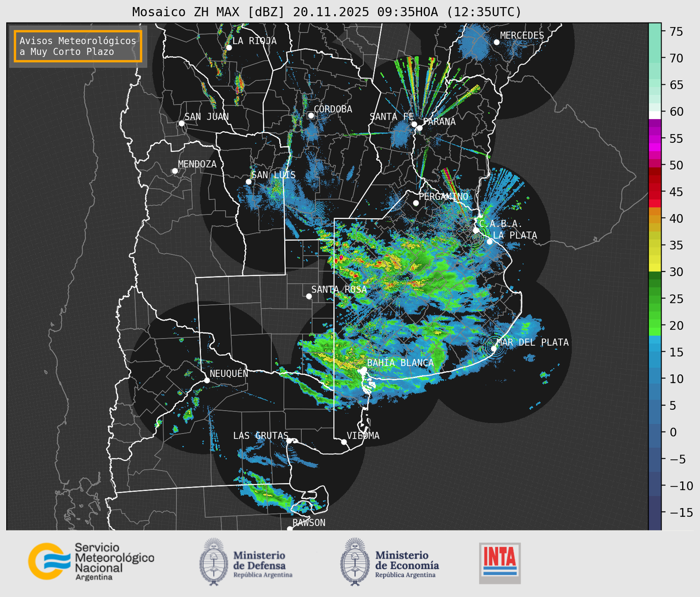Click the C.A.B.A. city marker dot
The image size is (700, 597).
[x=476, y=230]
